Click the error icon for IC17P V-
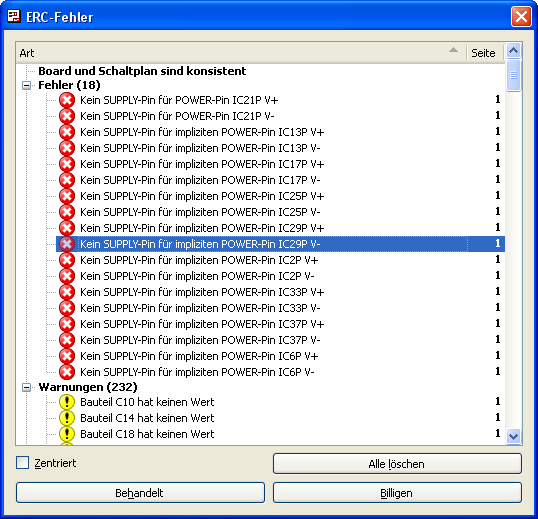The height and width of the screenshot is (519, 538). [x=67, y=180]
